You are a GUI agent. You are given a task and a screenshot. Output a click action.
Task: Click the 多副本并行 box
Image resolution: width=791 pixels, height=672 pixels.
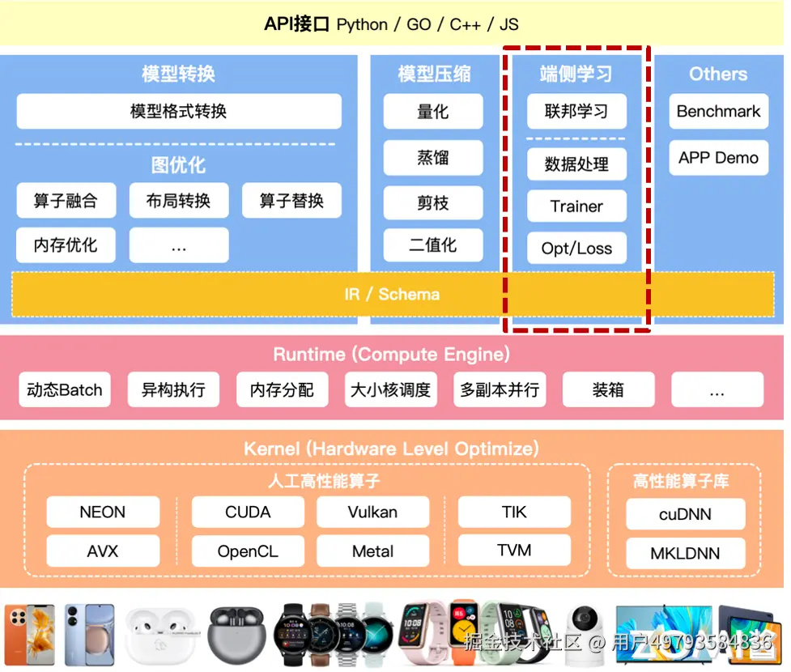[500, 389]
